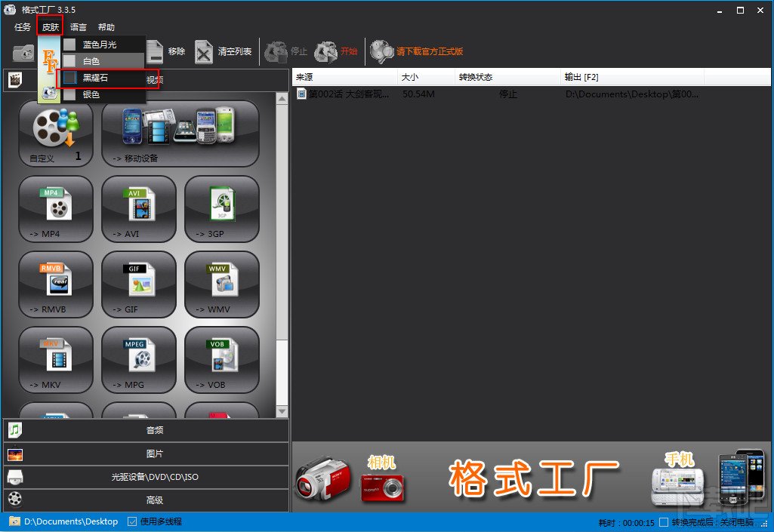Open the 语言 menu
This screenshot has width=774, height=532.
tap(78, 27)
